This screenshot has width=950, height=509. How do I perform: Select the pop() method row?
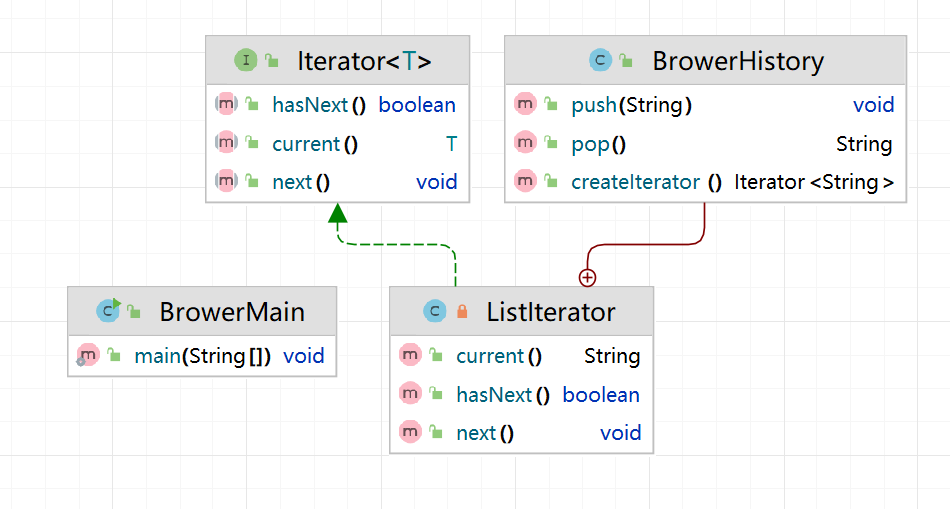click(x=705, y=143)
